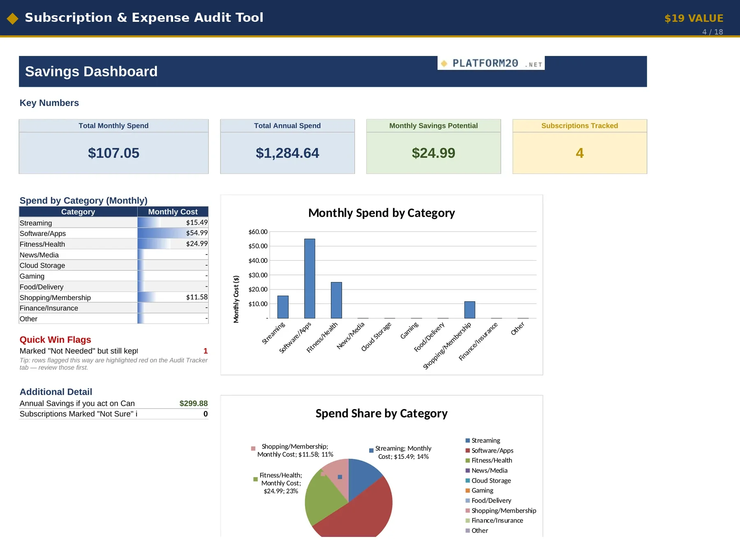Screen dimensions: 740x560
Task: Select the Other cell in the table
Action: click(x=78, y=319)
